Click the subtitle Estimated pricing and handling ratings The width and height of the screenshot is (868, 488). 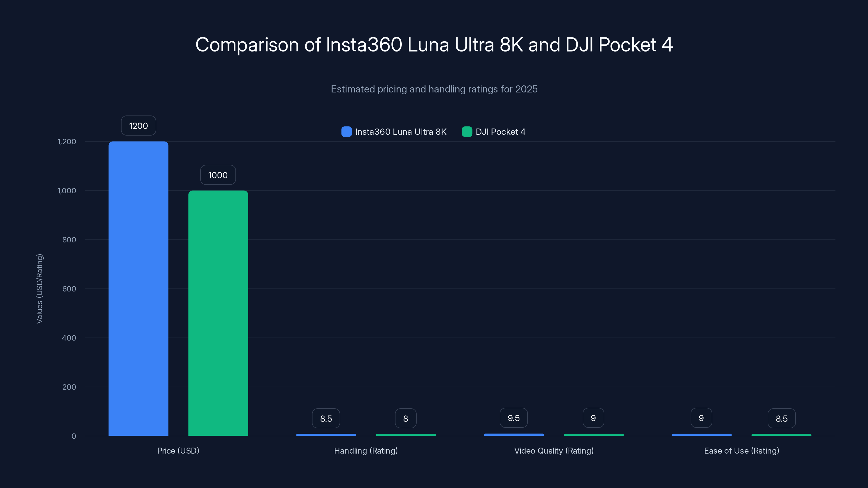(x=434, y=89)
